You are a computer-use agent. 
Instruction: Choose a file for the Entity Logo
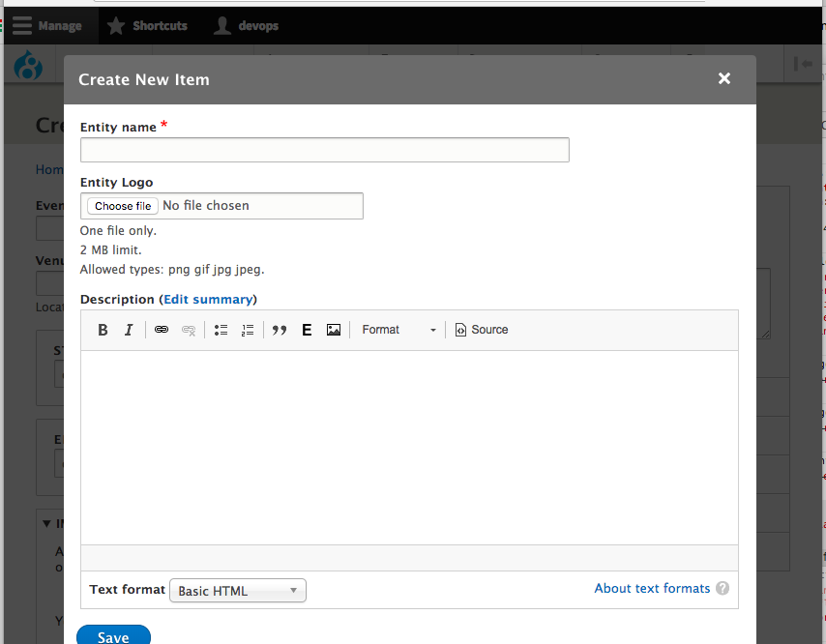coord(121,205)
